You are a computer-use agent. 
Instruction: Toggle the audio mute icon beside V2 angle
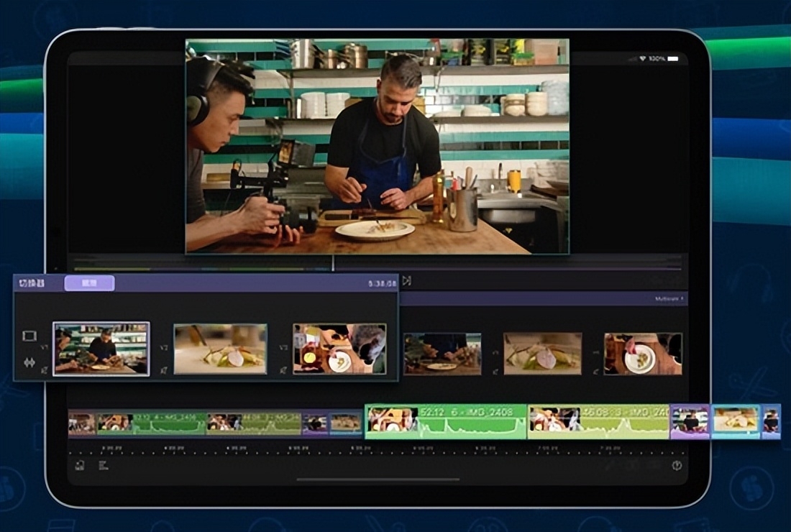tap(163, 371)
